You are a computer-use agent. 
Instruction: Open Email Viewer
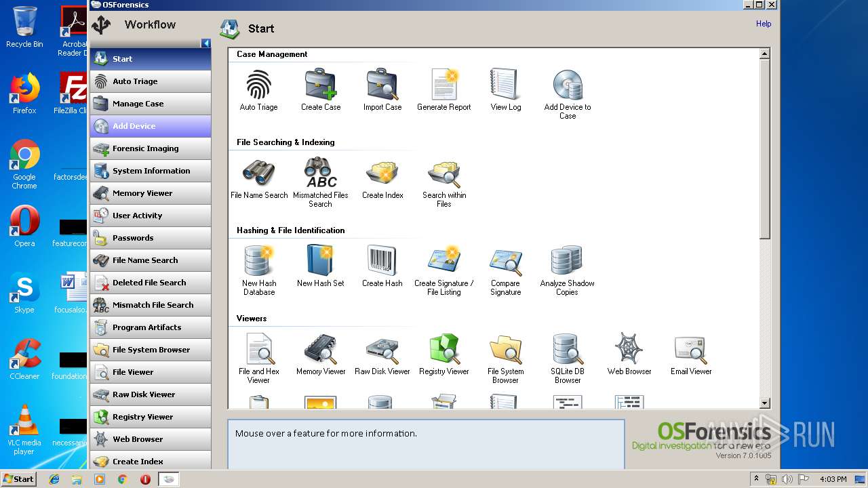tap(691, 350)
